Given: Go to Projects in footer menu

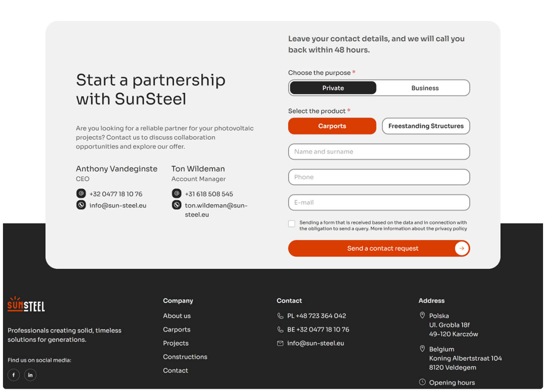Looking at the screenshot, I should [x=176, y=343].
